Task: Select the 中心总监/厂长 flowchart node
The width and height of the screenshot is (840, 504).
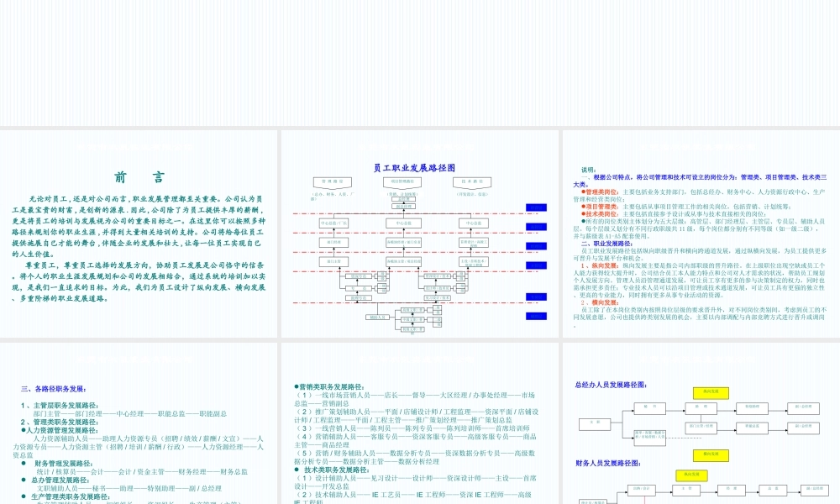Action: [x=333, y=223]
